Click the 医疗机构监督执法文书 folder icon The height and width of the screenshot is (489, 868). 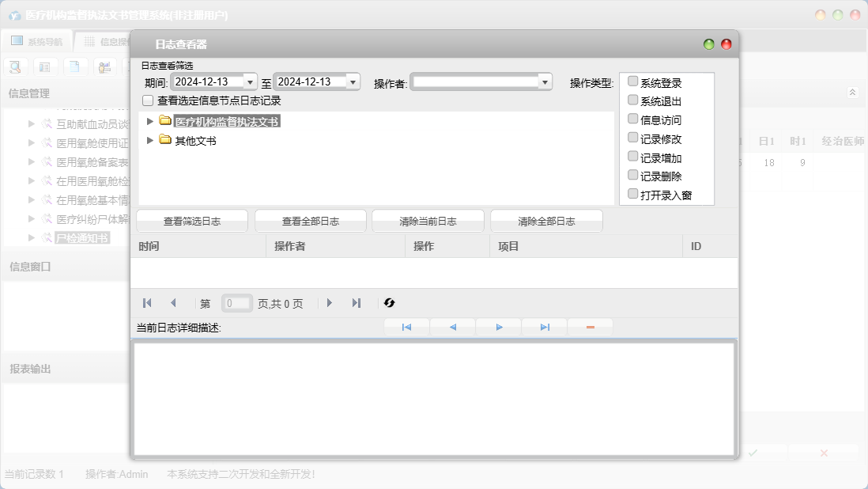point(165,121)
